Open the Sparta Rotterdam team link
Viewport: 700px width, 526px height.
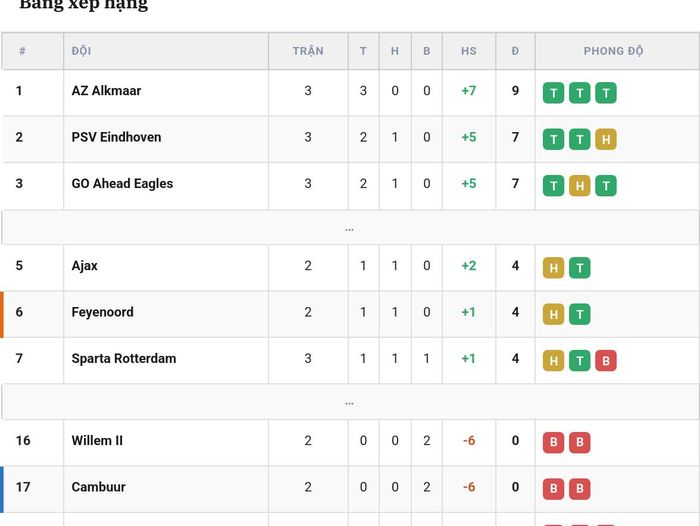coord(124,359)
